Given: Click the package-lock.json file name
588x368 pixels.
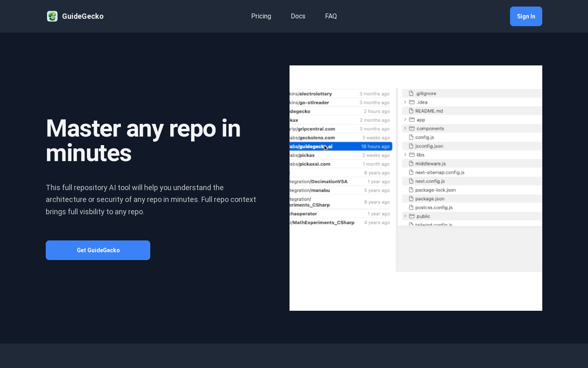Looking at the screenshot, I should (x=436, y=190).
